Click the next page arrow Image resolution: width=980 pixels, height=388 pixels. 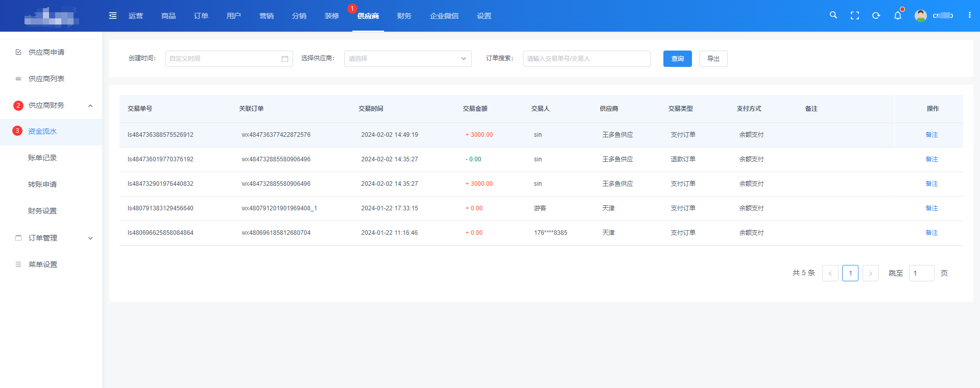coord(870,273)
